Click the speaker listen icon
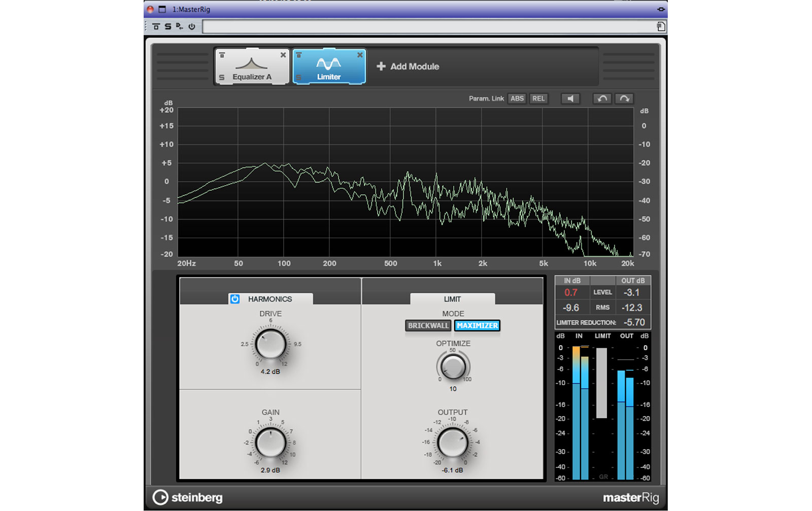The image size is (812, 511). (x=570, y=98)
